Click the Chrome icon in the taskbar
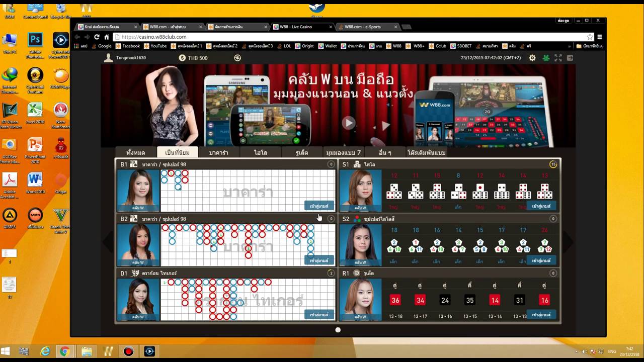 [64, 351]
